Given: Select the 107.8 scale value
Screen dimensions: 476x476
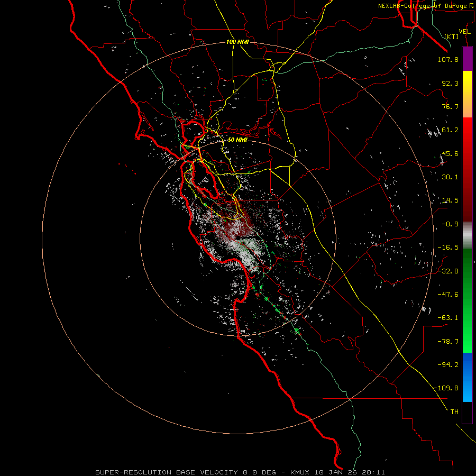Looking at the screenshot, I should (x=448, y=59).
